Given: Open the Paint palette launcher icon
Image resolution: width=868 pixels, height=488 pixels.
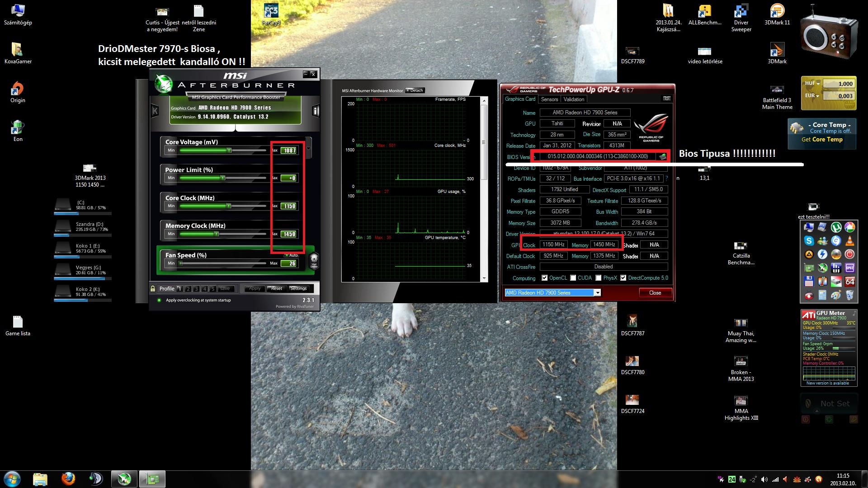Looking at the screenshot, I should tap(836, 295).
